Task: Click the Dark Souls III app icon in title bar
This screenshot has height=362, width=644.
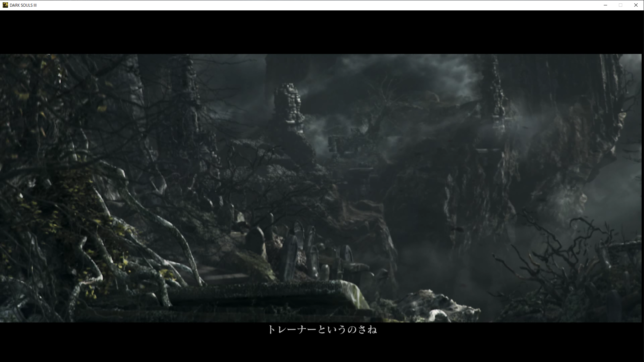Action: (x=5, y=5)
